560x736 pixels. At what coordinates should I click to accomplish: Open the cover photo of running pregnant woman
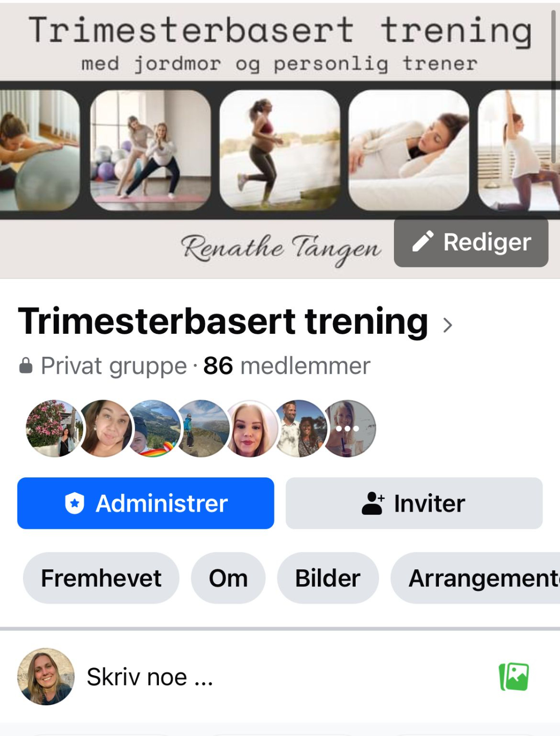279,150
